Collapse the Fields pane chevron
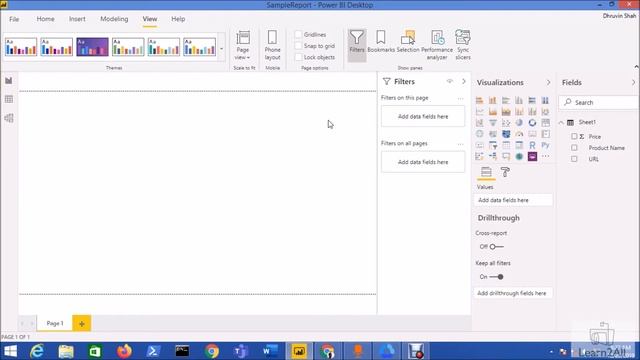The image size is (640, 360). point(633,82)
